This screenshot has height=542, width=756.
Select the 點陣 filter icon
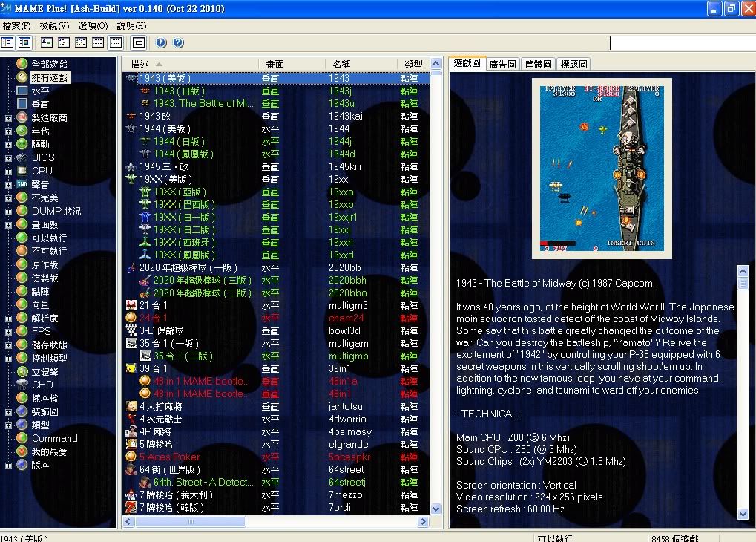coord(22,291)
